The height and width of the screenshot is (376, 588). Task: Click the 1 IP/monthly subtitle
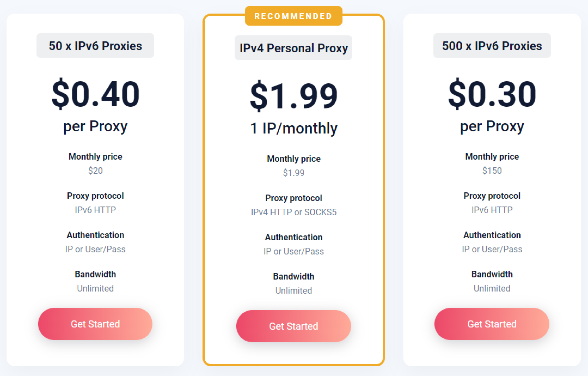point(293,128)
